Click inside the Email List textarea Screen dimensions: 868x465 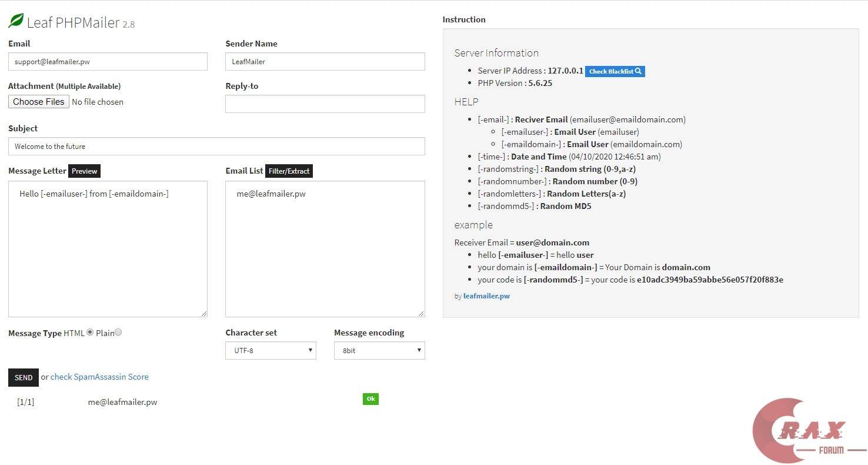(325, 253)
